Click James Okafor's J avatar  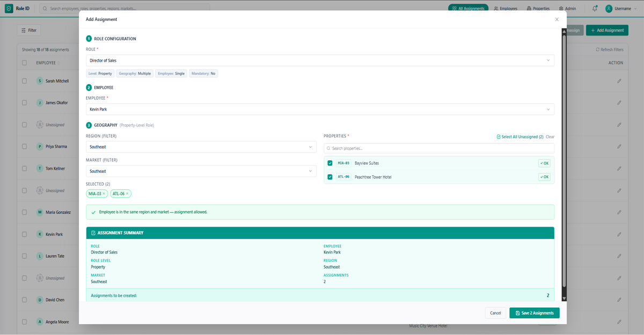[x=40, y=103]
